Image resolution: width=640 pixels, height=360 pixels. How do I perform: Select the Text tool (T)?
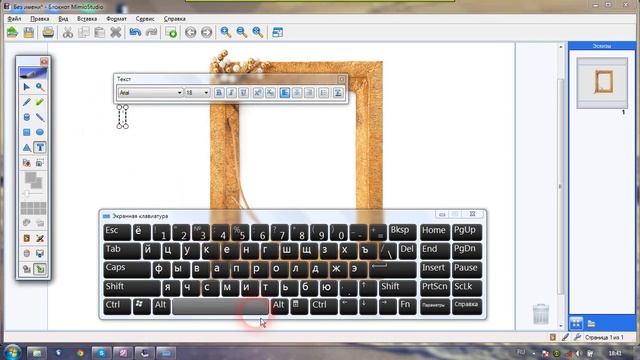(x=40, y=147)
